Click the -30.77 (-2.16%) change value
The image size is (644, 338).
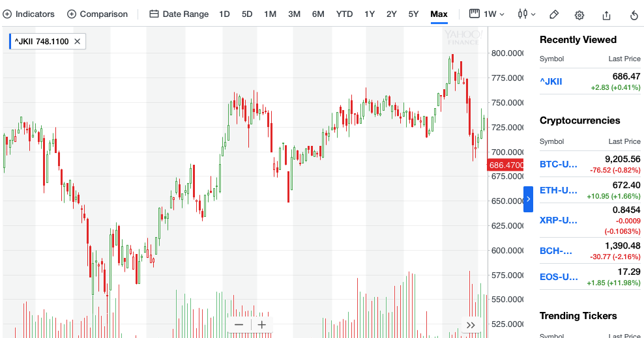[615, 257]
